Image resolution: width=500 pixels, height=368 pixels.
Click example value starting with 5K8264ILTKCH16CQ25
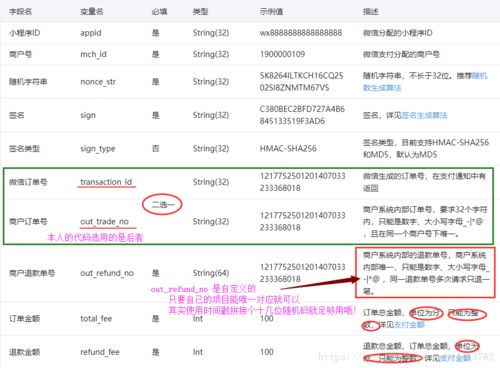click(301, 82)
